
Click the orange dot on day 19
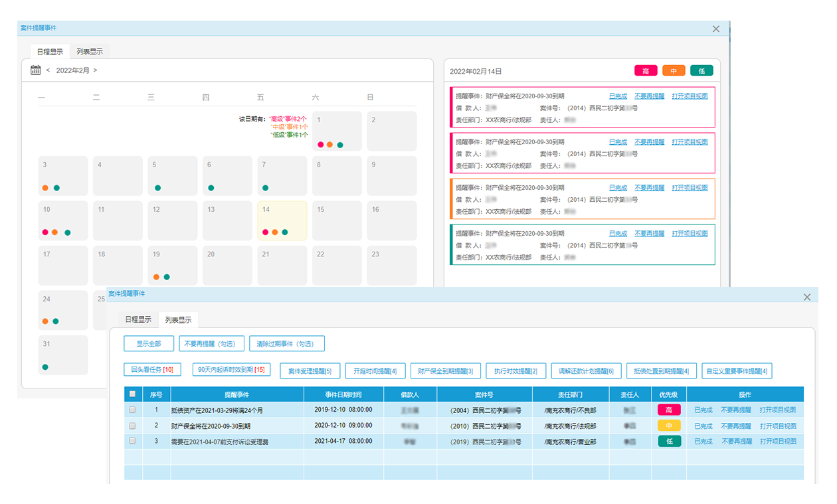[x=156, y=277]
